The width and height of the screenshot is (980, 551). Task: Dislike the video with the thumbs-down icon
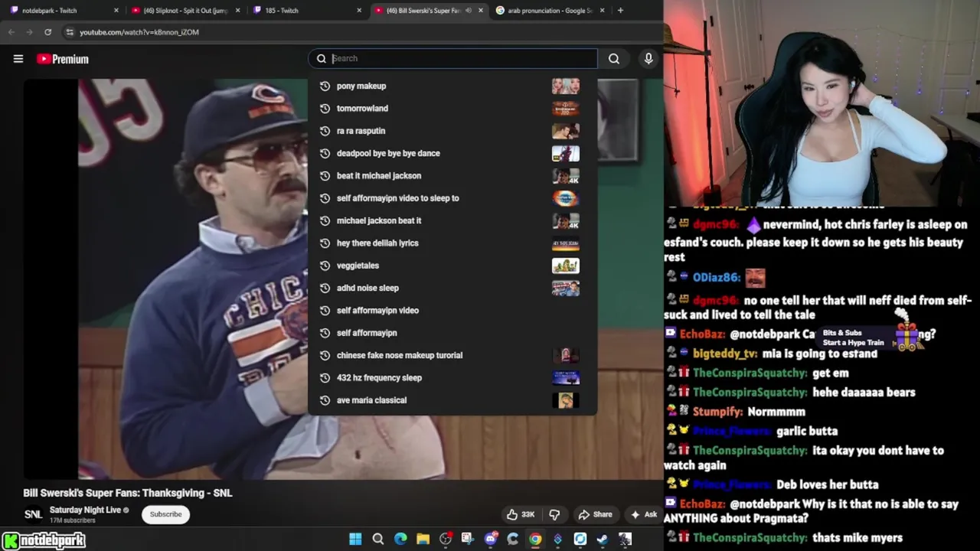click(555, 514)
